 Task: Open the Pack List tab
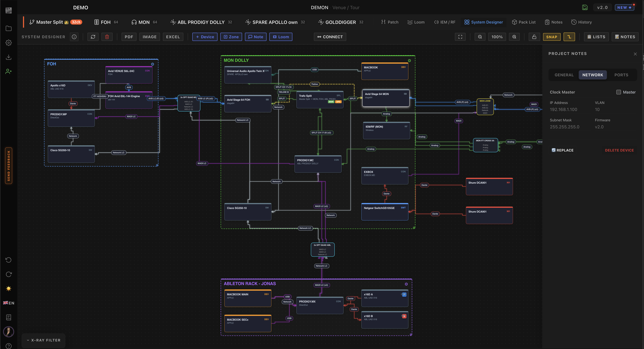click(524, 22)
